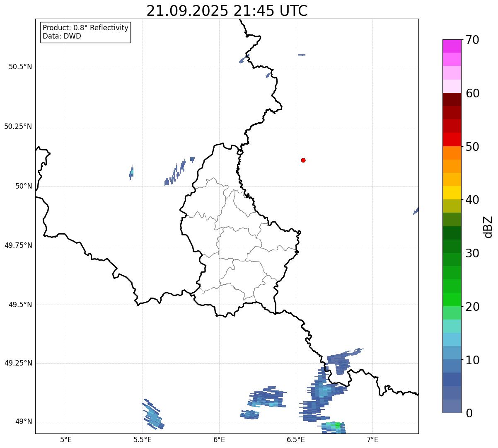Click the green high-reflectivity echo at bottom

coord(337,424)
